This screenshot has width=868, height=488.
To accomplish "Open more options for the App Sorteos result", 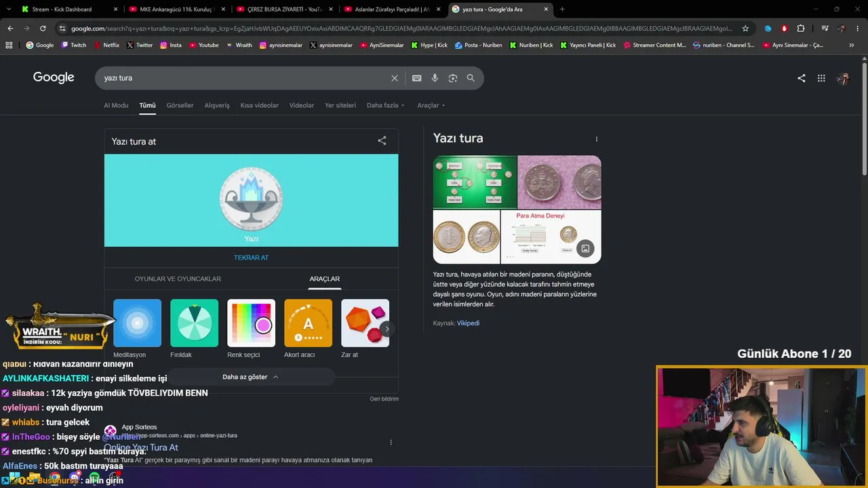I will click(391, 443).
